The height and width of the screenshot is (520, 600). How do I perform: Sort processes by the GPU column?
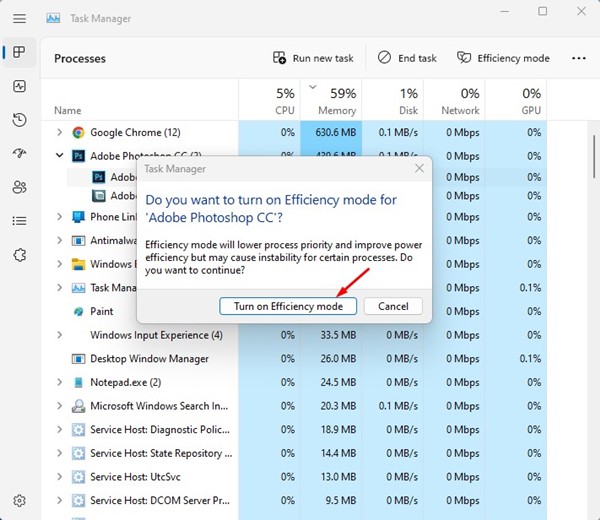tap(516, 100)
